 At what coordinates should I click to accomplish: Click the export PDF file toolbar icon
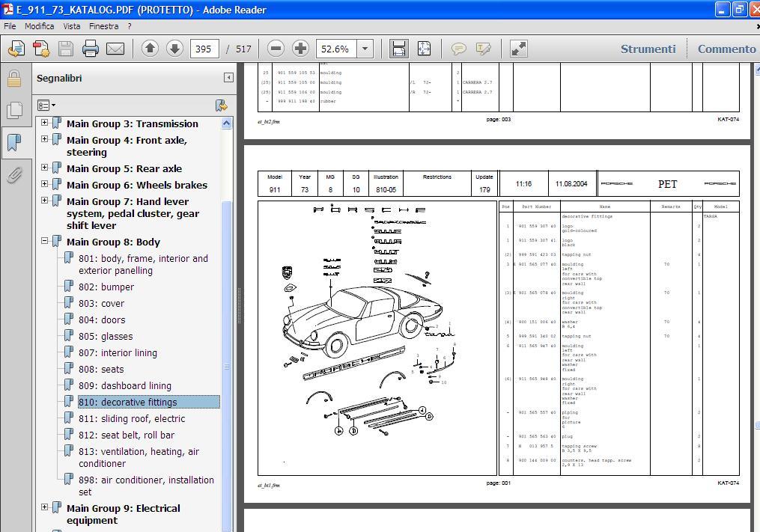(x=40, y=49)
